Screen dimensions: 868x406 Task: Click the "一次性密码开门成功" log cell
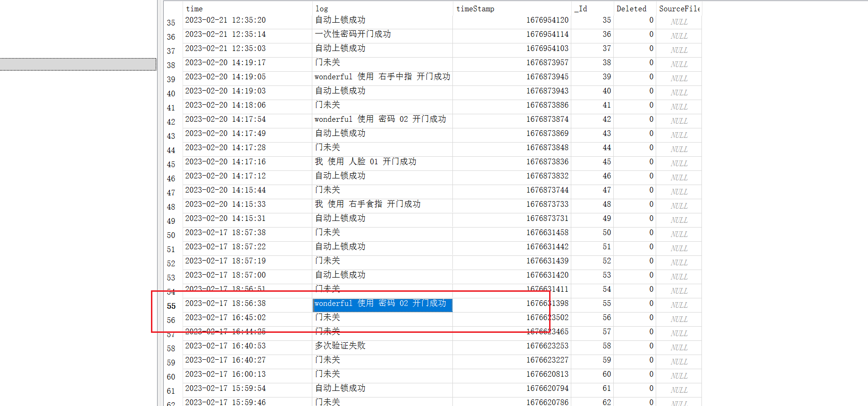coord(353,34)
